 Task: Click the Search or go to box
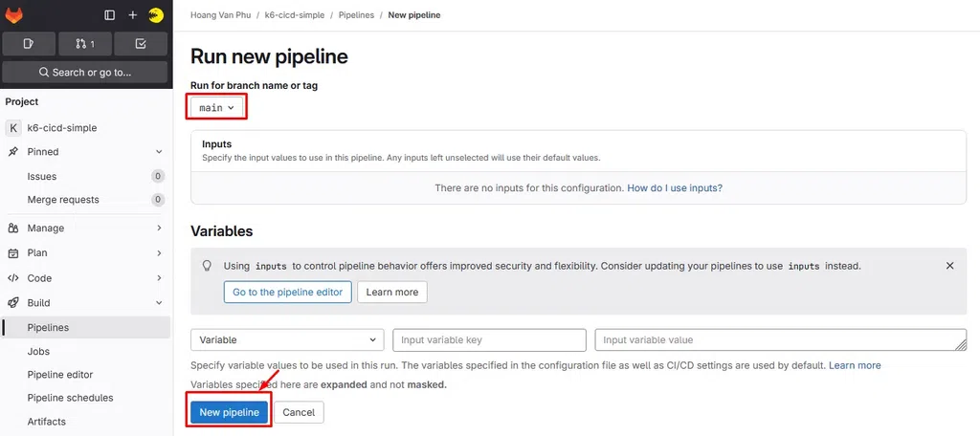point(85,72)
